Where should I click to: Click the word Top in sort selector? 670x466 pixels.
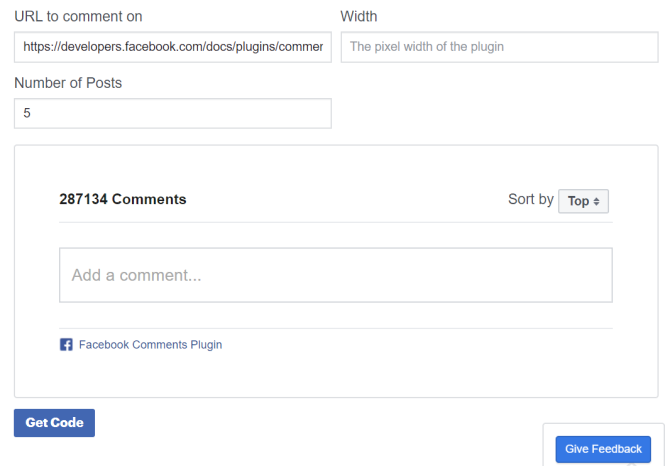click(578, 201)
